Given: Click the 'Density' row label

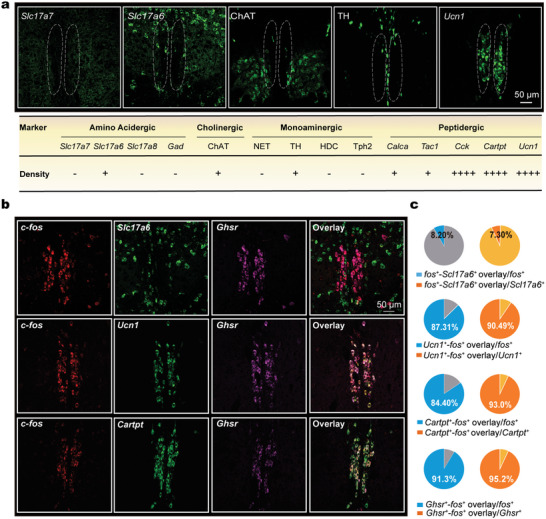Looking at the screenshot, I should (x=34, y=174).
